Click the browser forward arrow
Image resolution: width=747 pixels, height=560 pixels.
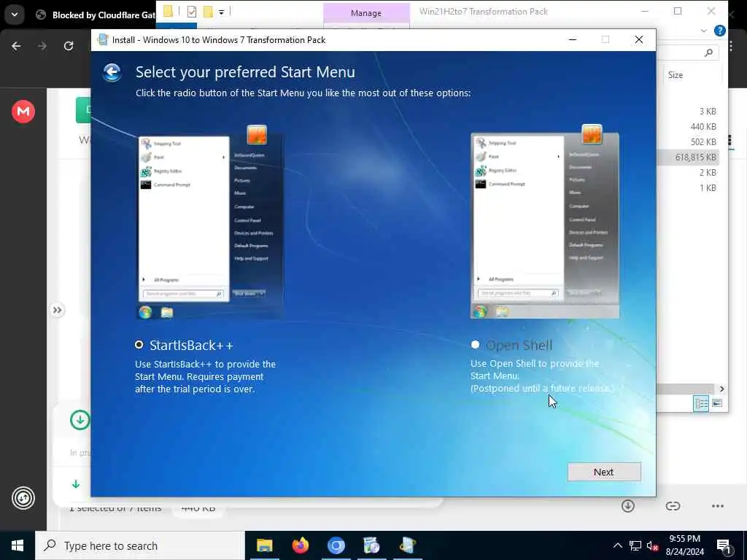[42, 46]
